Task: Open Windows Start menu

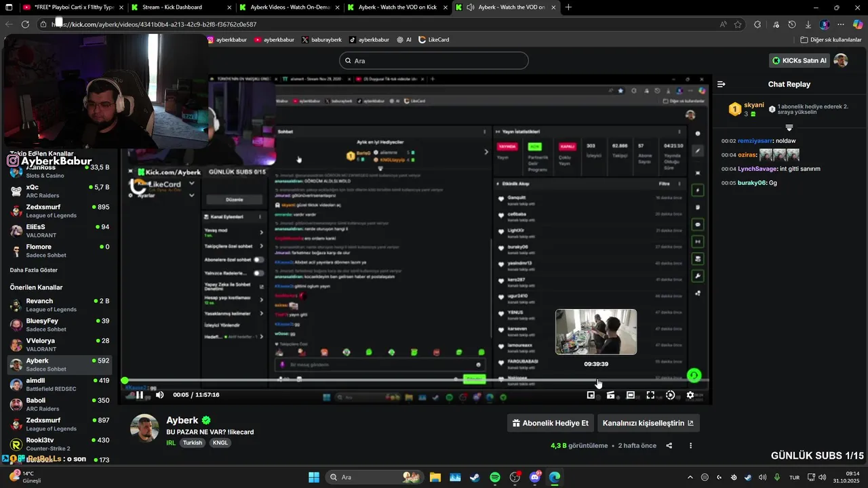Action: click(x=314, y=477)
